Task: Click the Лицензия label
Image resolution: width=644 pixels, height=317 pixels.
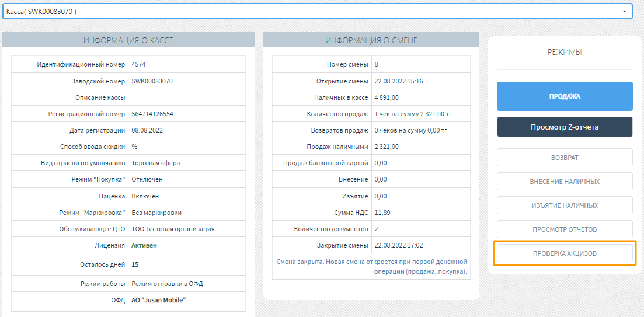Action: point(110,246)
